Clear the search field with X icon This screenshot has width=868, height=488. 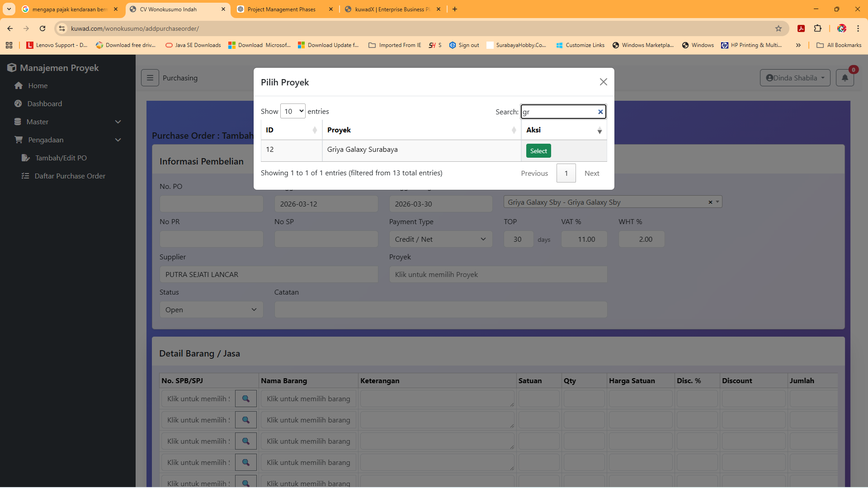coord(600,112)
